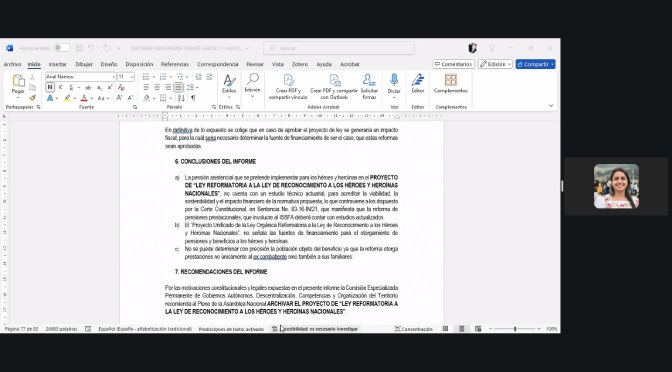Viewport: 672px width, 372px height.
Task: Switch to the Referencias tab
Action: tap(175, 64)
